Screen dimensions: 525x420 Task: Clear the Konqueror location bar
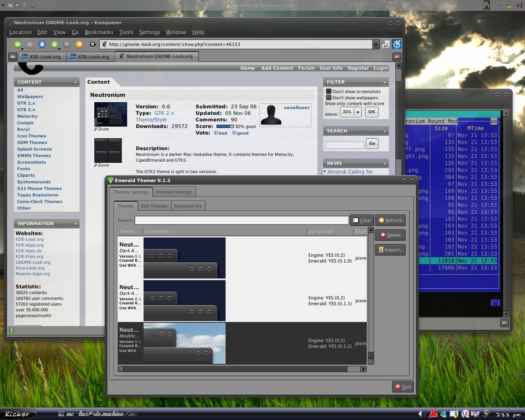click(93, 44)
